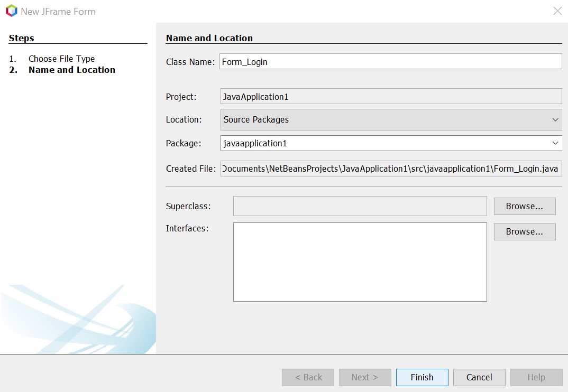Click Browse next to Interfaces
568x392 pixels.
click(x=525, y=231)
